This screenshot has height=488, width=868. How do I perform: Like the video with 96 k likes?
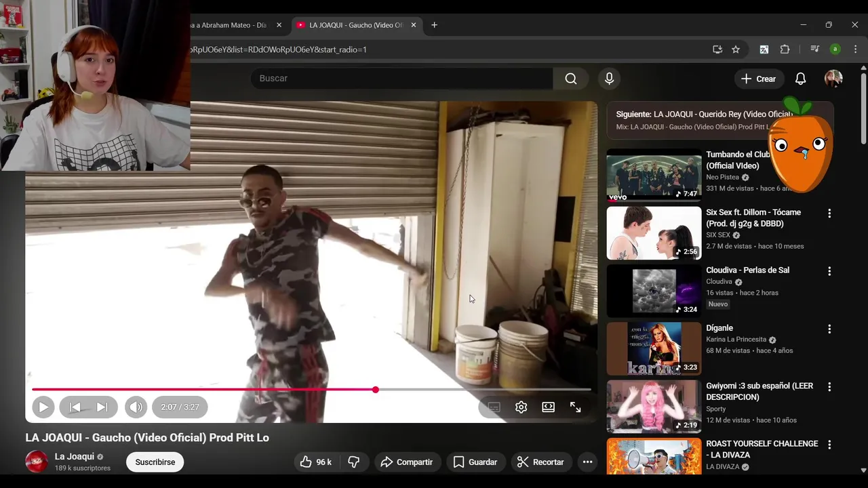(x=316, y=462)
